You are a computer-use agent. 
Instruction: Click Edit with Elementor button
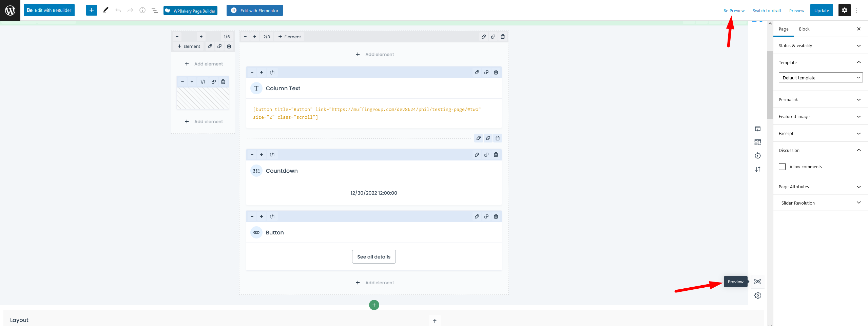pyautogui.click(x=255, y=11)
